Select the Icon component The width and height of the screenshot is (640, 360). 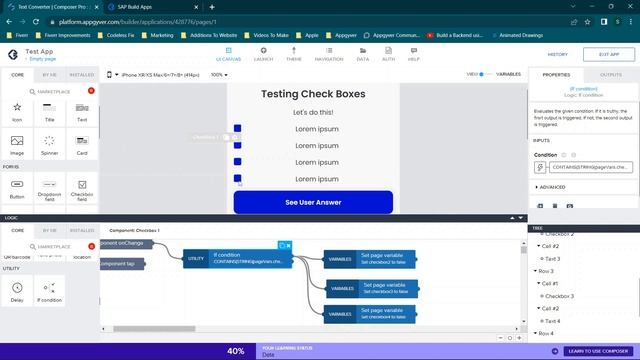coord(17,112)
